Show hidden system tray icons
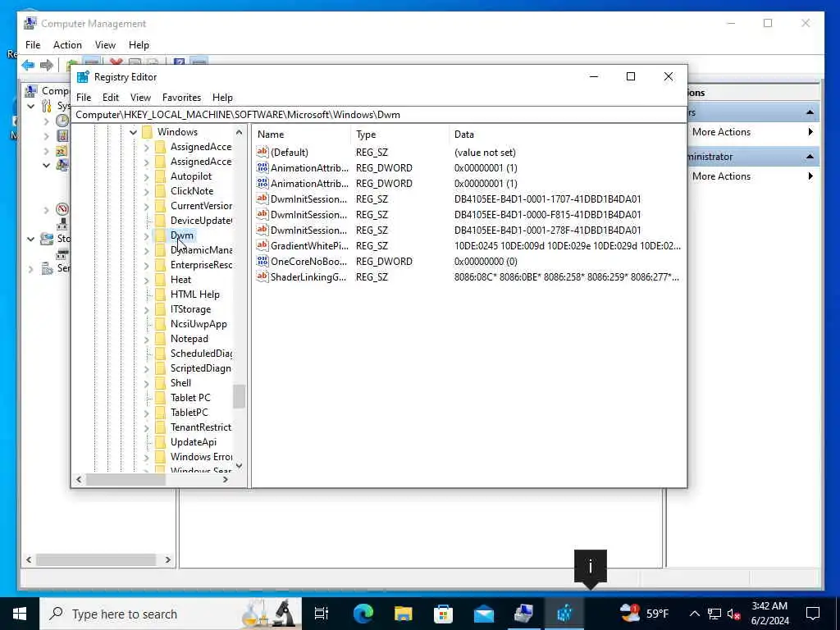The image size is (840, 630). click(x=694, y=614)
